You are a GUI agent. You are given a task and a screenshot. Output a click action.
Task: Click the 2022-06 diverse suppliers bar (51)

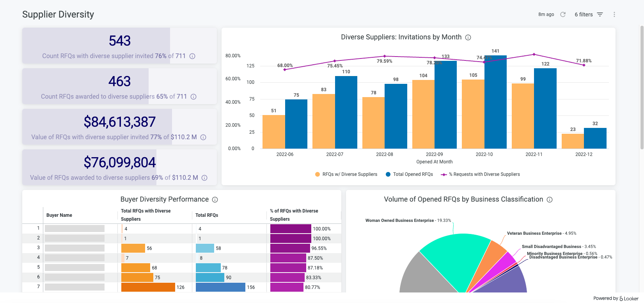(x=274, y=132)
